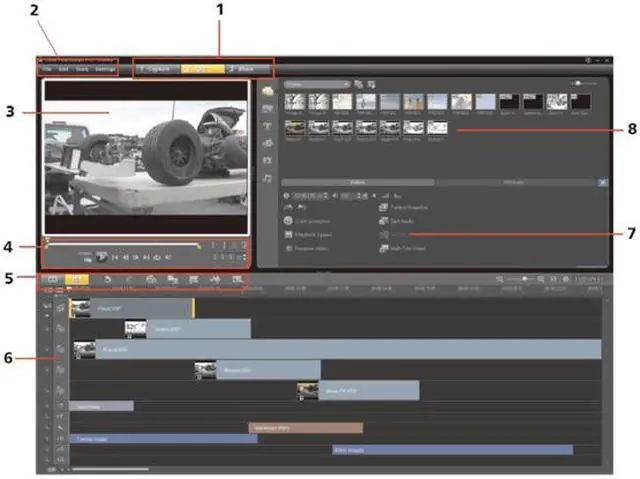Screen dimensions: 640x479
Task: Set the Mark-out point in player
Action: (x=224, y=245)
